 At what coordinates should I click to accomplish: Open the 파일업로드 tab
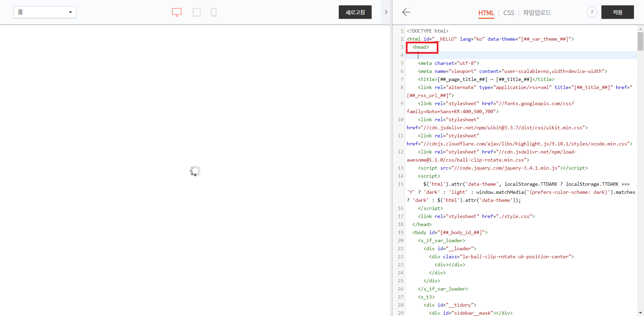coord(537,13)
